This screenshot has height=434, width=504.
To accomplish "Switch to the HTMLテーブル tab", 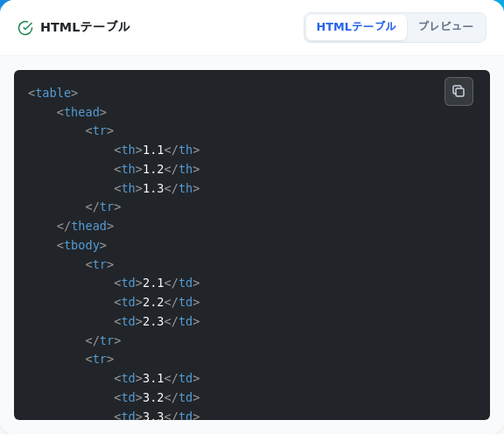I will tap(356, 27).
